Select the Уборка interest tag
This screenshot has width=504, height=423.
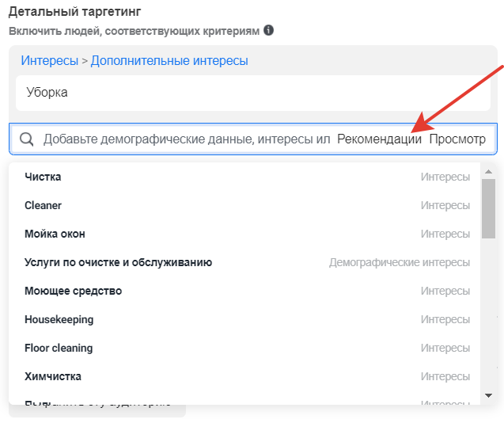point(47,93)
